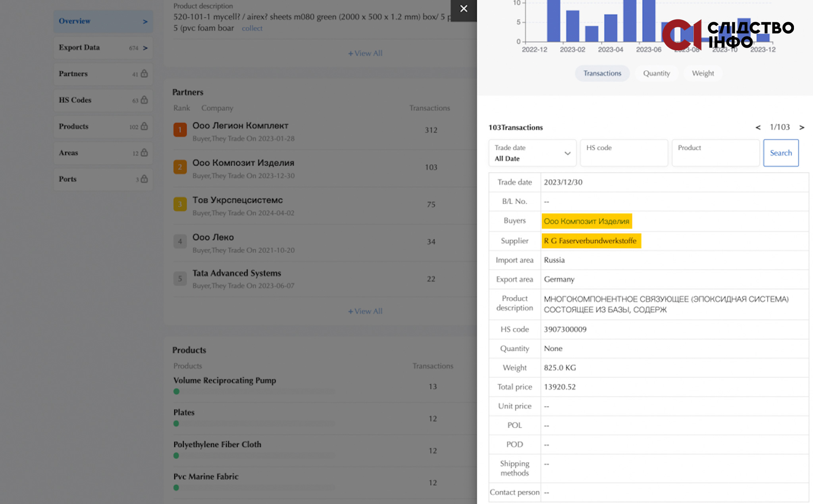
Task: Click the 1/103 page indicator
Action: (780, 127)
